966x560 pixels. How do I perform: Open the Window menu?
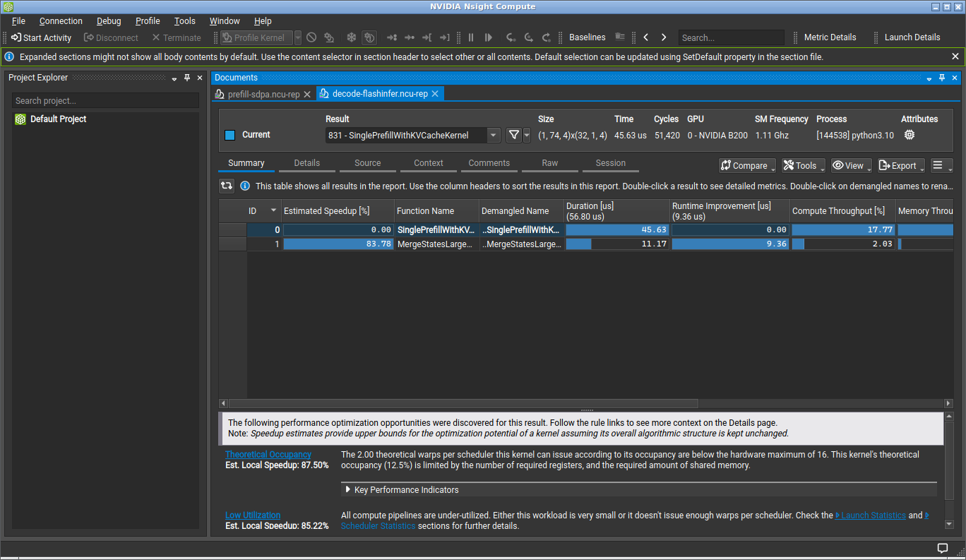[225, 21]
